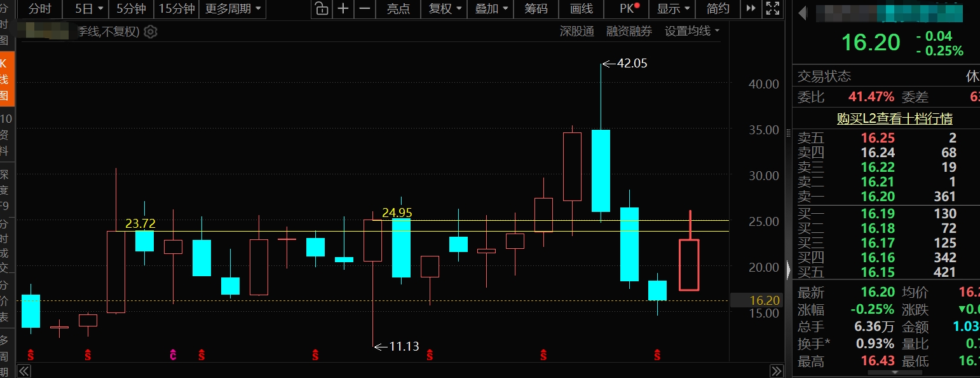Switch to 15分钟 period tab
980x378 pixels.
(x=176, y=8)
